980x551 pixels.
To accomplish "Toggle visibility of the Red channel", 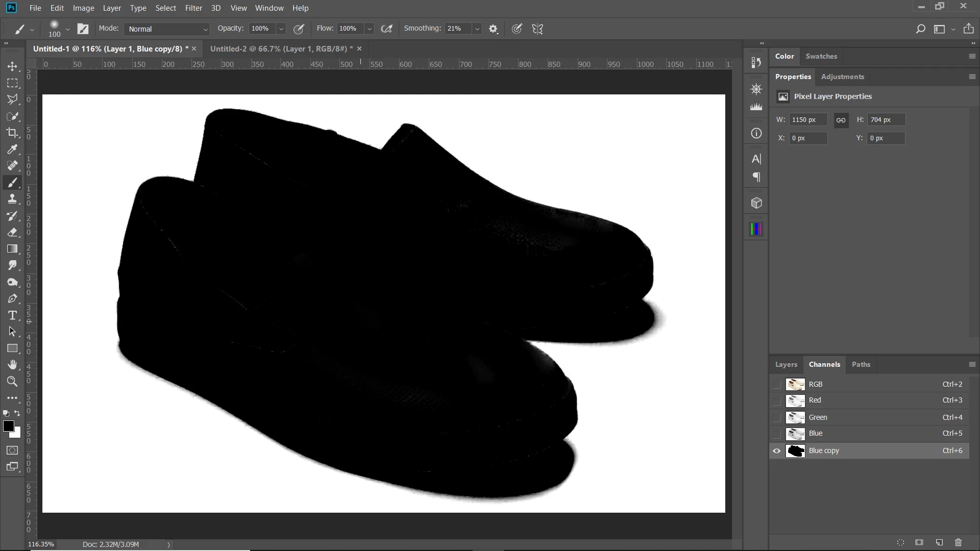I will coord(776,400).
